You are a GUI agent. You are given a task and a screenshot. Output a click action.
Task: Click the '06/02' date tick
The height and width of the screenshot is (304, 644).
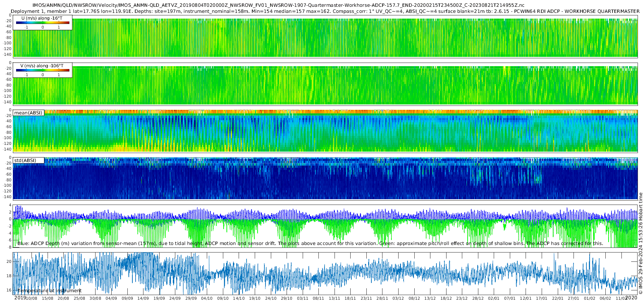pos(605,298)
